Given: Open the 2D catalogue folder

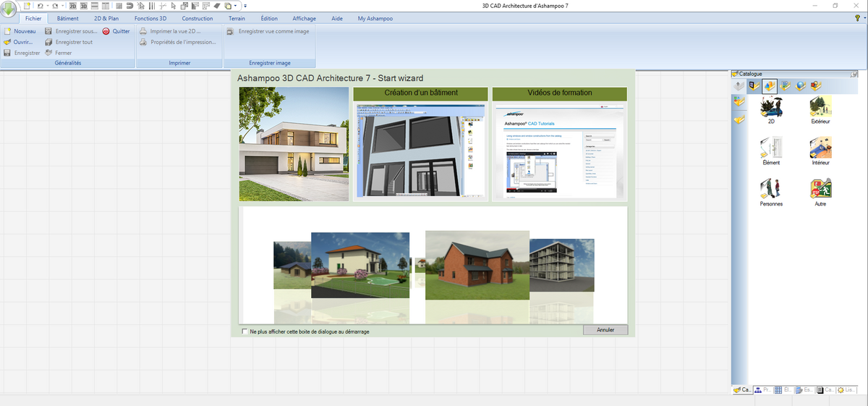Looking at the screenshot, I should pyautogui.click(x=771, y=111).
